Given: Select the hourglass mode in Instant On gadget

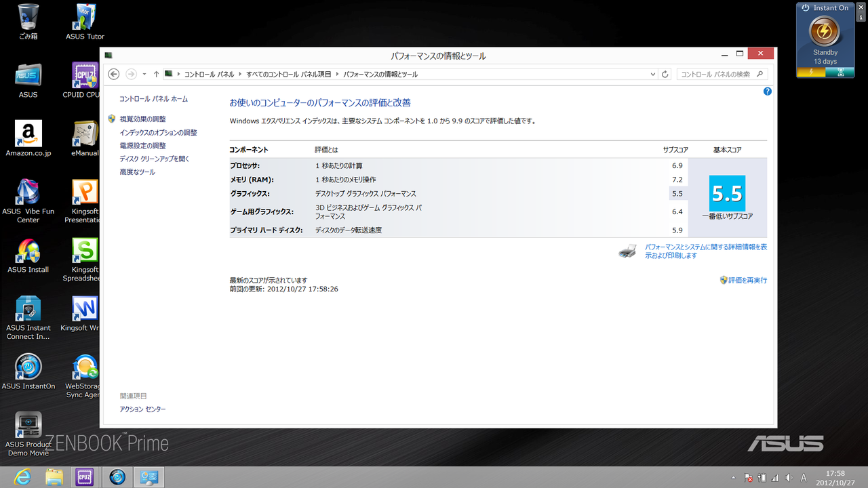Looking at the screenshot, I should coord(840,72).
